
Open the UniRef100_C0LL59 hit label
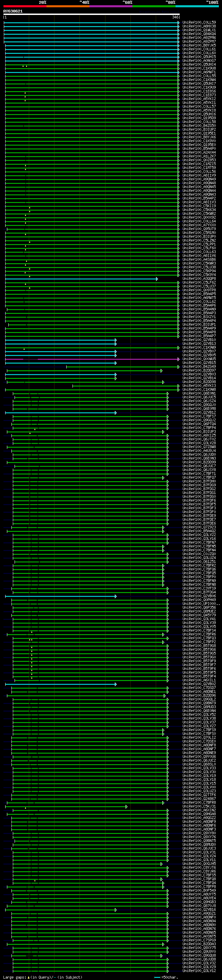[x=199, y=23]
